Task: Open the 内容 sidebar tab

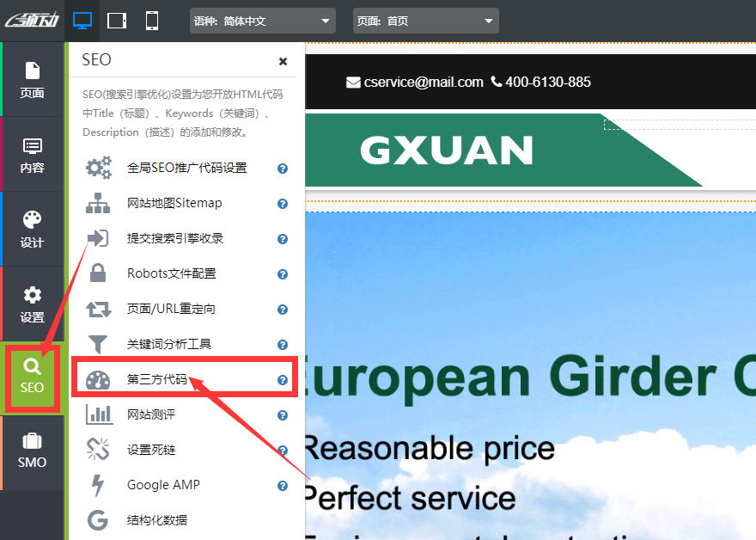Action: click(32, 154)
